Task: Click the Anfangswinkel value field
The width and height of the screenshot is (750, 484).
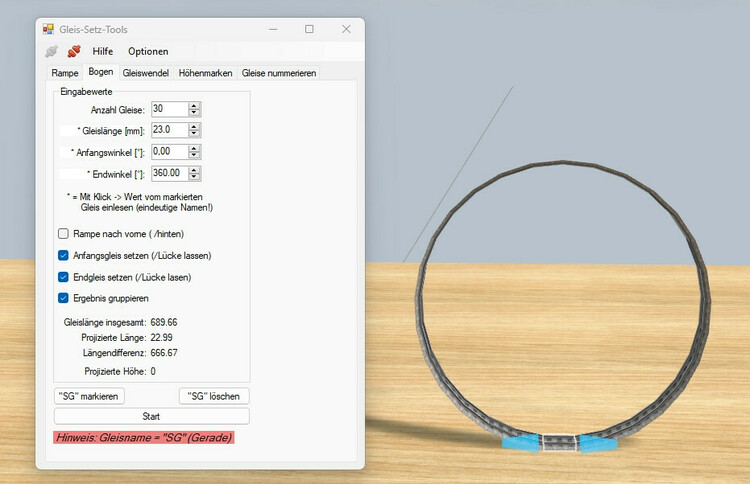Action: 170,152
